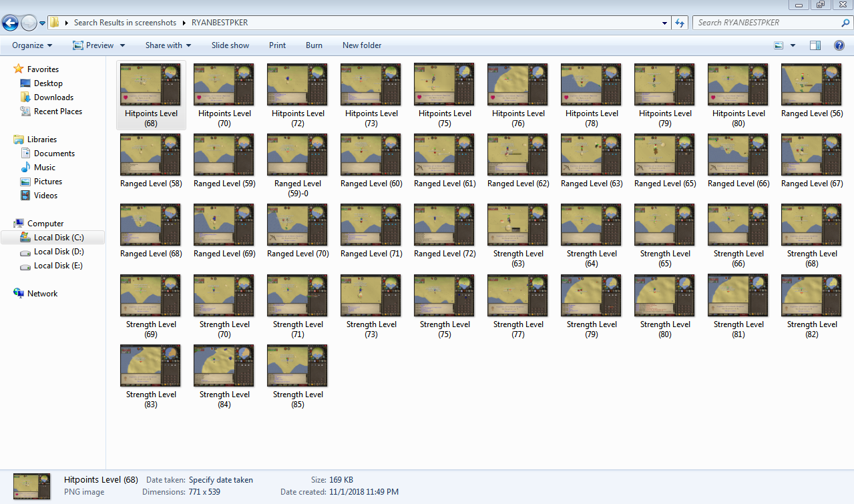The width and height of the screenshot is (854, 504).
Task: Open the Music library
Action: click(45, 168)
